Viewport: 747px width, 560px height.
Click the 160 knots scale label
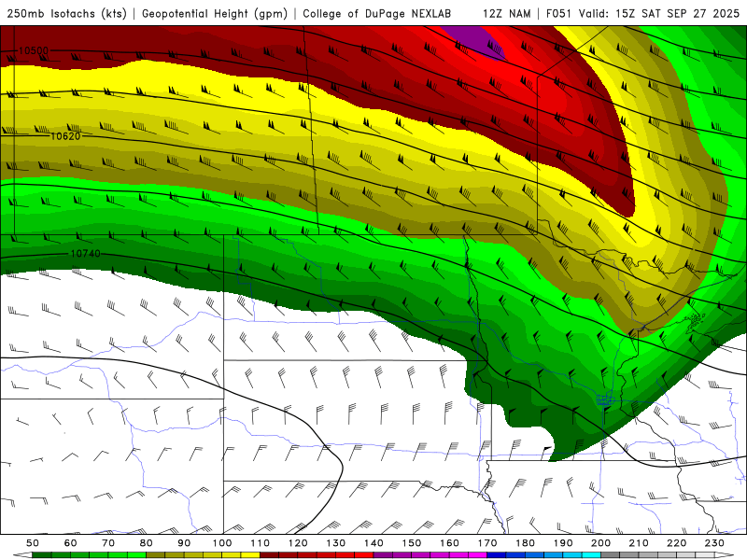point(449,543)
